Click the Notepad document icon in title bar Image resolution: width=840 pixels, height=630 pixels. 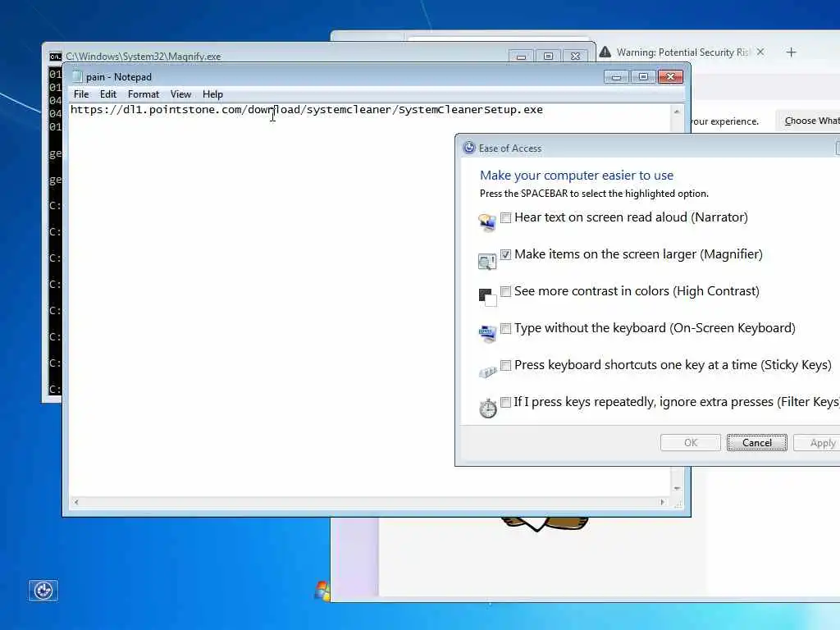pos(77,76)
